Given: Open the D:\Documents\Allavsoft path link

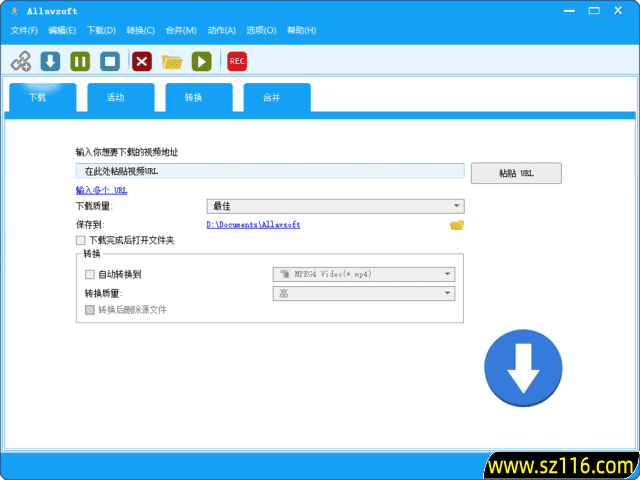Looking at the screenshot, I should point(253,225).
